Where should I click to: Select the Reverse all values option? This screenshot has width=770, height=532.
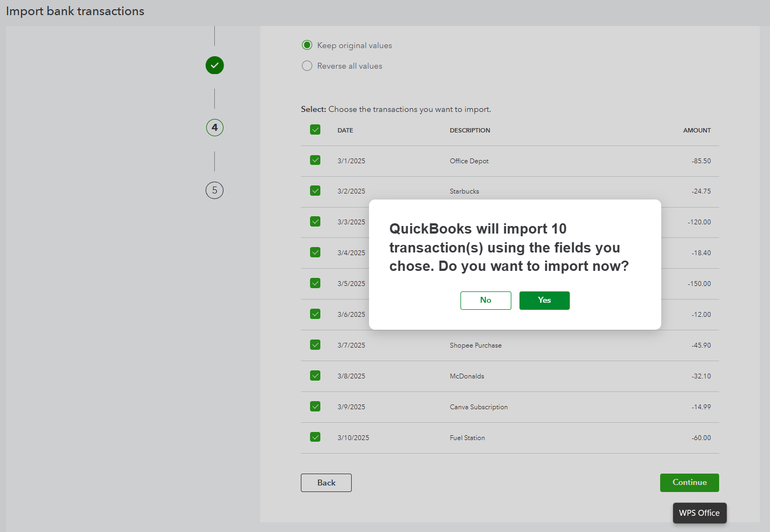point(307,66)
